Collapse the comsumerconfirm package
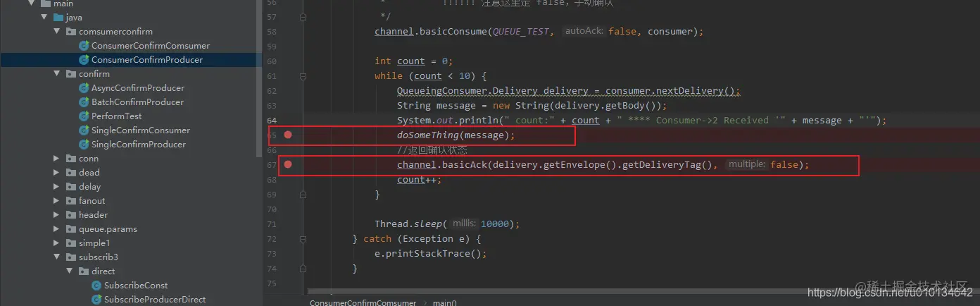This screenshot has width=980, height=306. click(57, 32)
